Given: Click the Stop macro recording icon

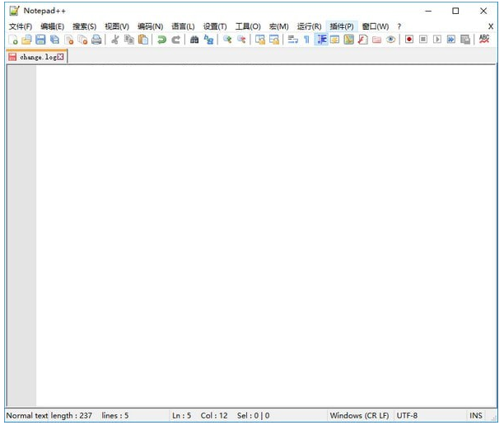Looking at the screenshot, I should pos(423,40).
